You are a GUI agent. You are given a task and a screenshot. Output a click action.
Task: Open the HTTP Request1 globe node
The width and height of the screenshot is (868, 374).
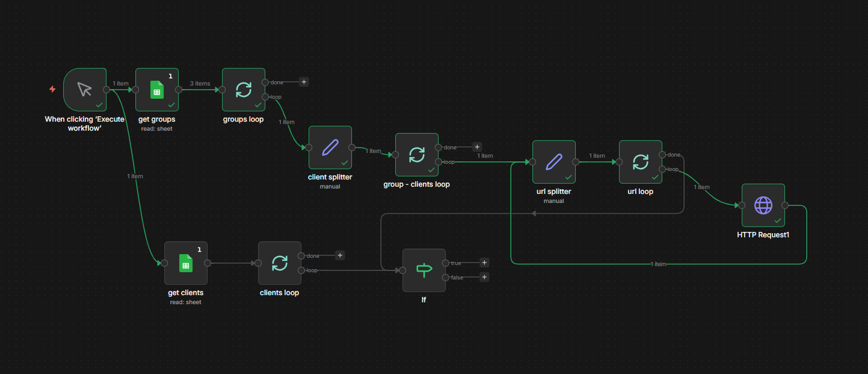(x=763, y=205)
